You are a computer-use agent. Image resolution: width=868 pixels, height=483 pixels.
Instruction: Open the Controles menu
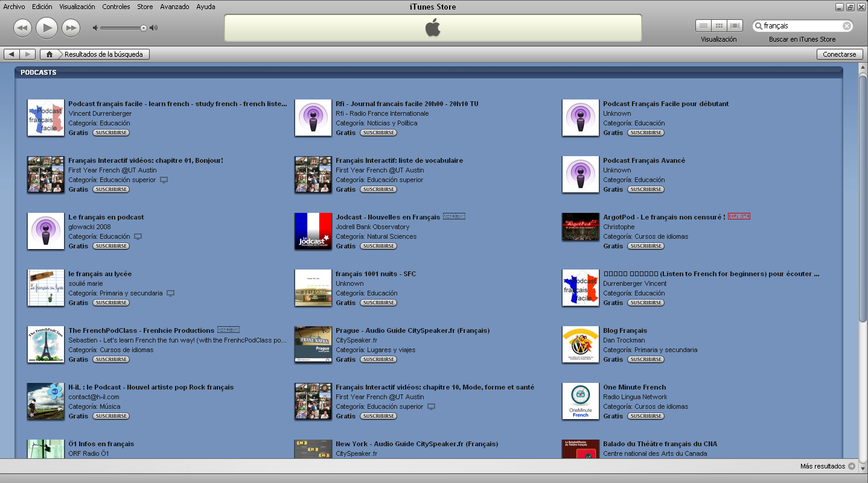pos(116,7)
